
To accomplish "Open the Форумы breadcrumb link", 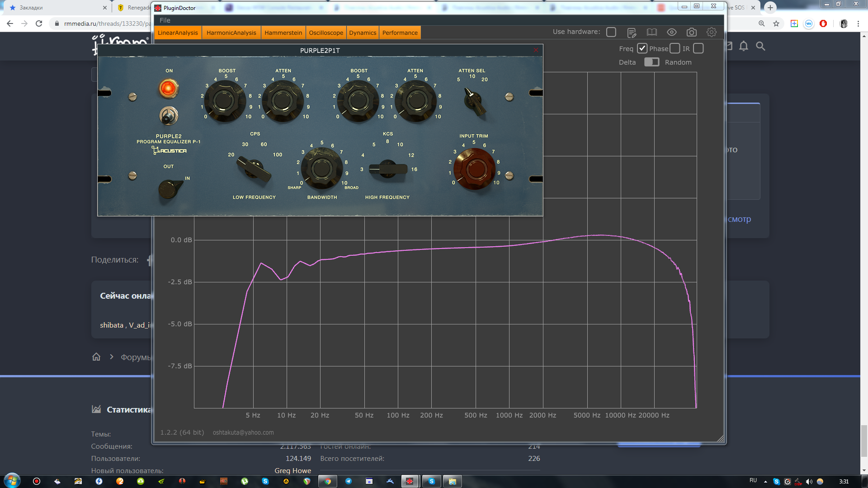I will [135, 357].
